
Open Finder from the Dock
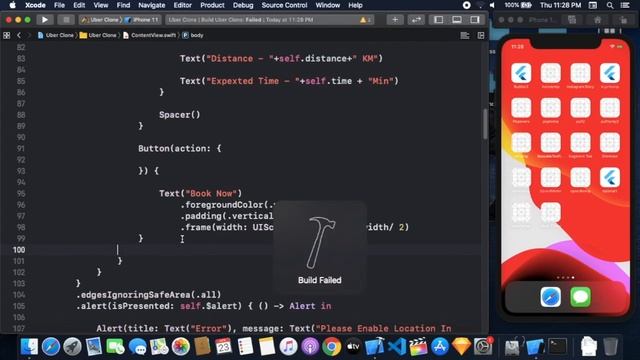pyautogui.click(x=29, y=347)
